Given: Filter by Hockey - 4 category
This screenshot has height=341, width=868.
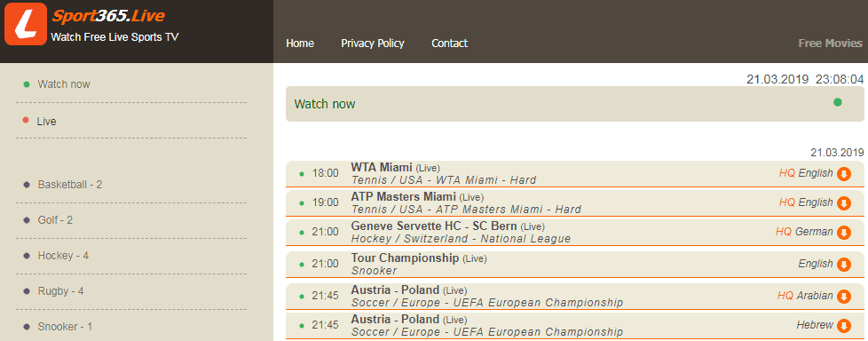Looking at the screenshot, I should tap(63, 256).
